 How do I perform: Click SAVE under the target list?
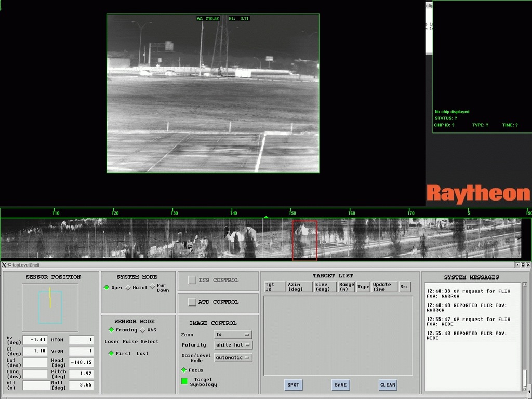tap(340, 385)
